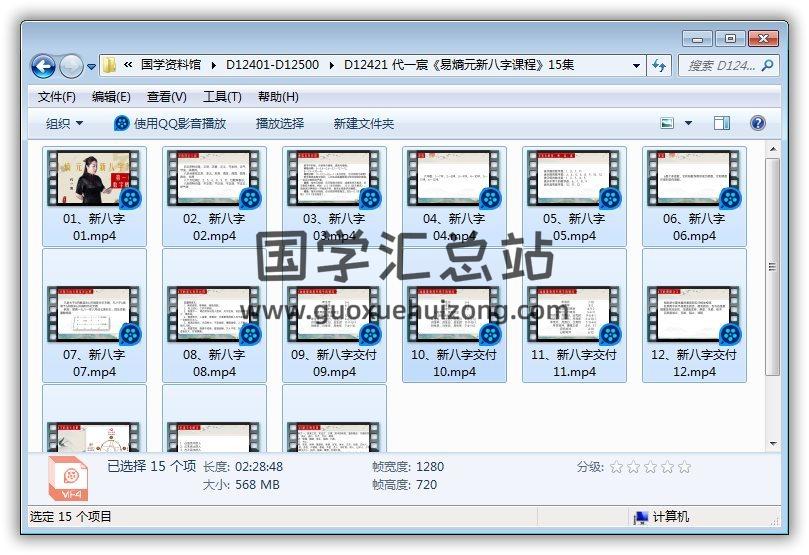Screen dimensions: 809x555
Task: Select video 05、新八字 05.mp4 thumbnail
Action: pos(574,179)
